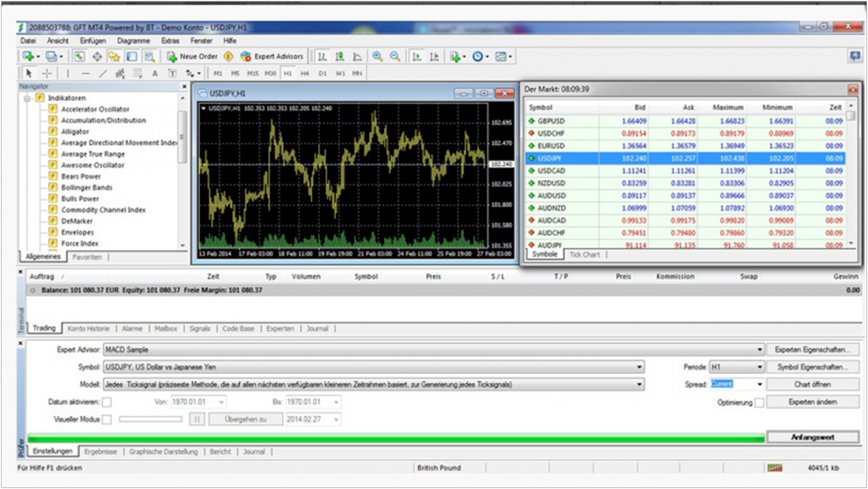
Task: Select the M1 timeframe toggle
Action: pyautogui.click(x=218, y=73)
